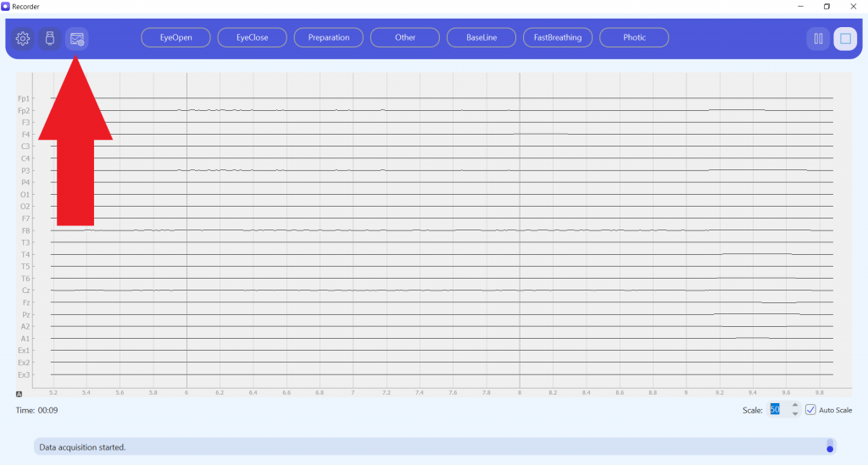868x465 pixels.
Task: Pause the recording
Action: 818,38
